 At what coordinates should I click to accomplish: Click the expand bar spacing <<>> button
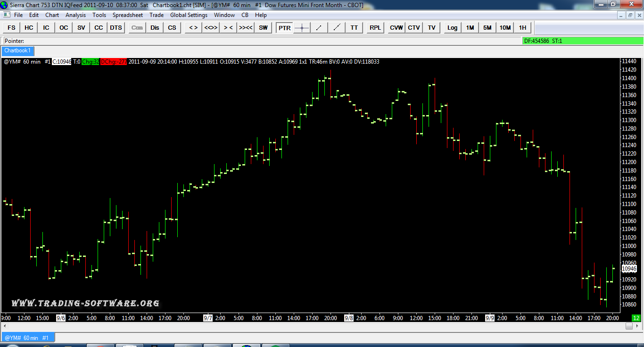pos(211,28)
